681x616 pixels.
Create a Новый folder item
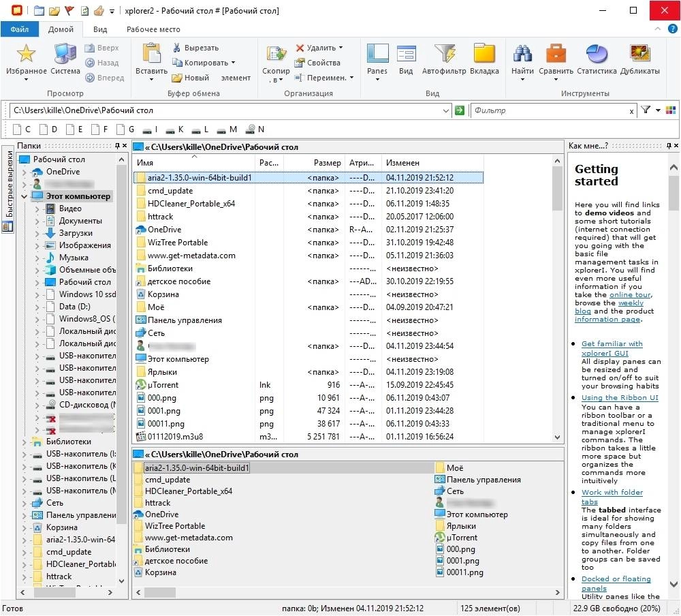(x=190, y=78)
